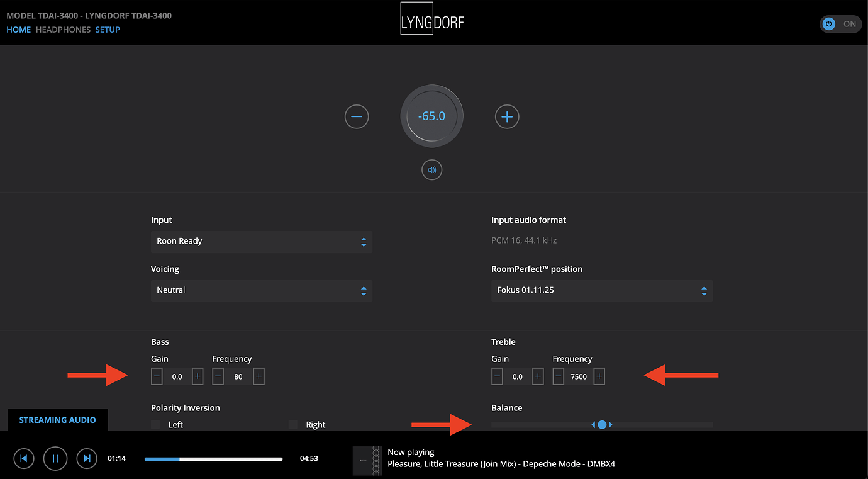Click the volume decrease minus button

point(357,116)
